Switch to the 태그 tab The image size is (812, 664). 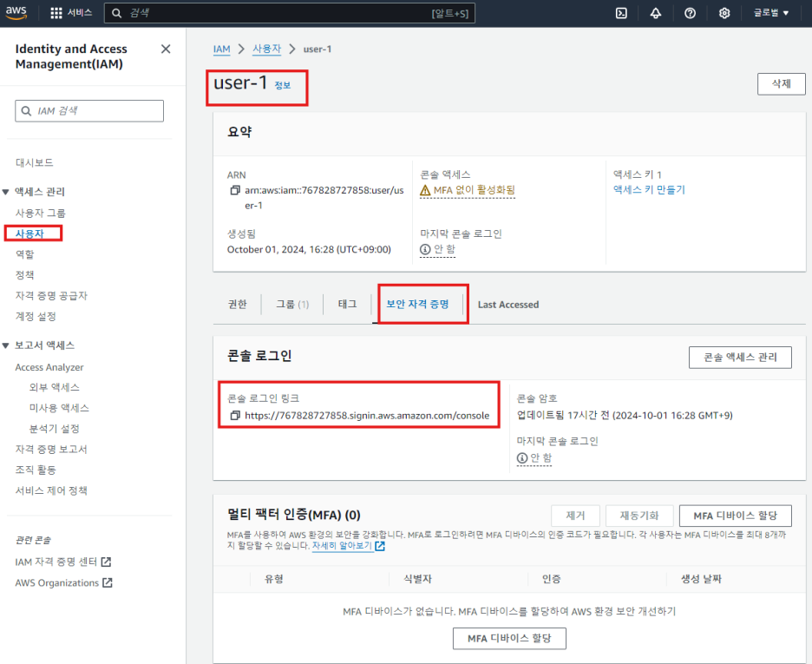tap(348, 304)
